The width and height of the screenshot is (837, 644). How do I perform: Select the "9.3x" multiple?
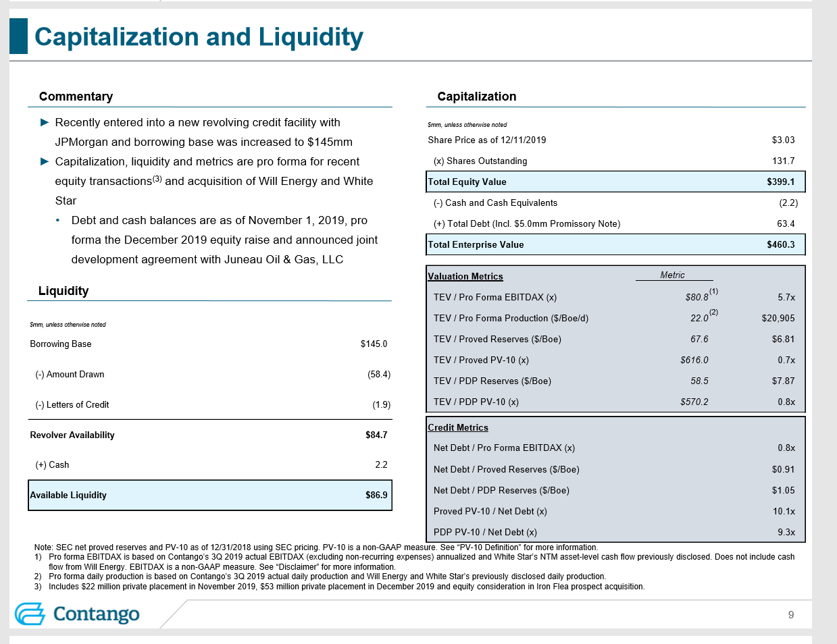coord(786,532)
